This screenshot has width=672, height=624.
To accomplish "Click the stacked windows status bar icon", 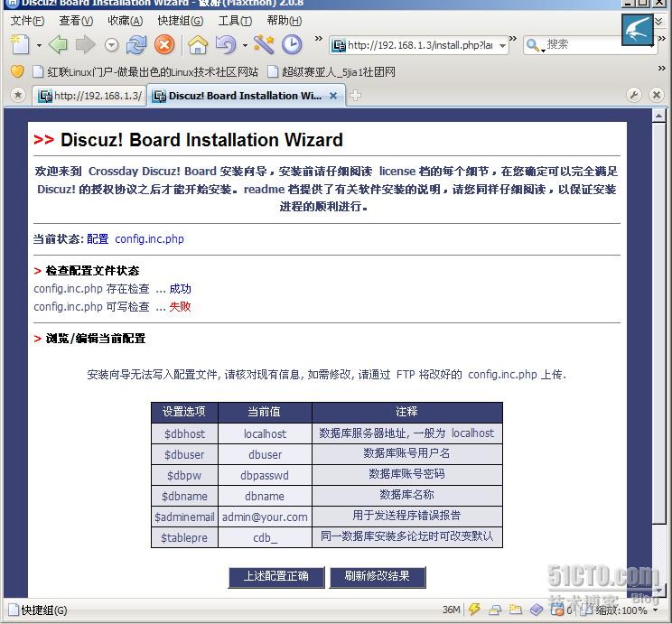I will [x=495, y=610].
